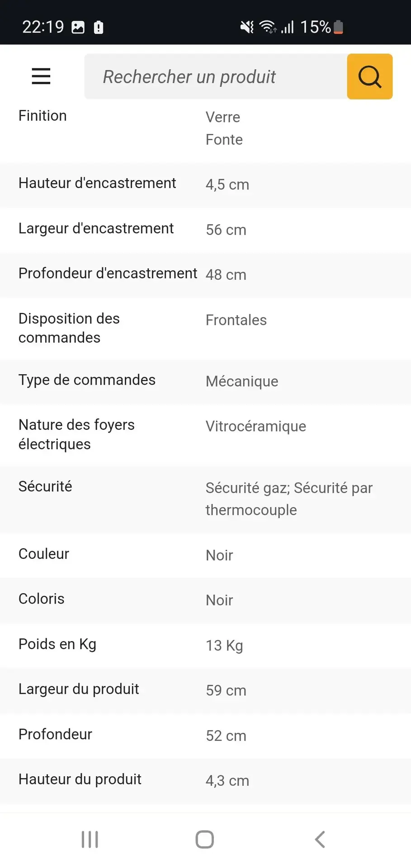Screen dimensions: 411x868
Task: Select the Largeur d'encastrement label
Action: coord(96,228)
